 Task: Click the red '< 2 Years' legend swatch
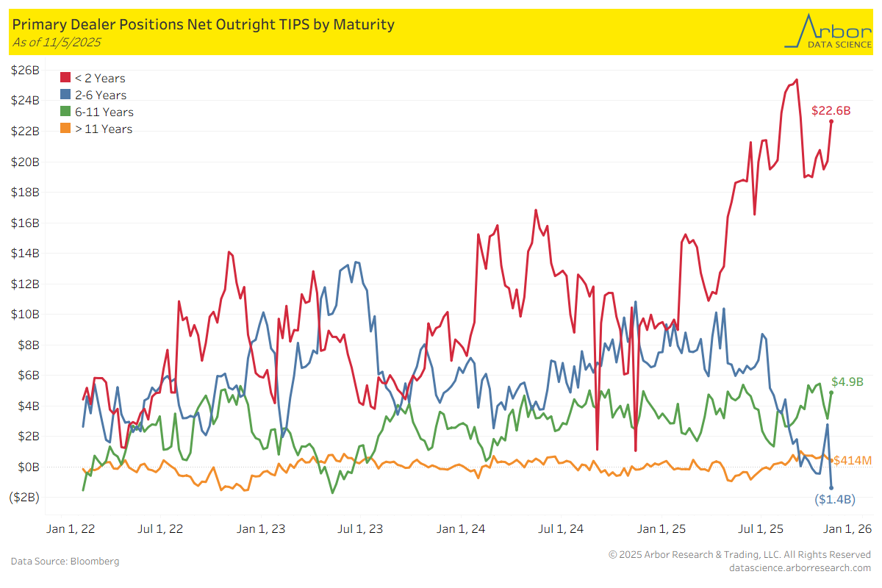[x=65, y=78]
